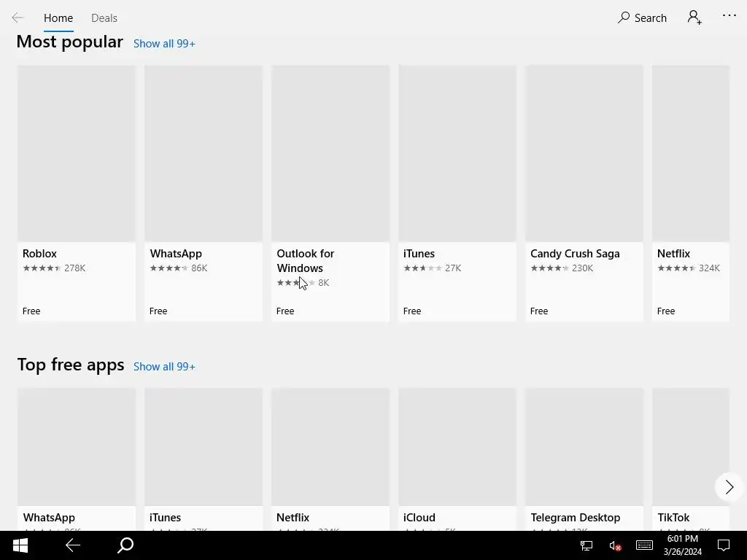Click the iTunes 27K rating

coord(432,268)
